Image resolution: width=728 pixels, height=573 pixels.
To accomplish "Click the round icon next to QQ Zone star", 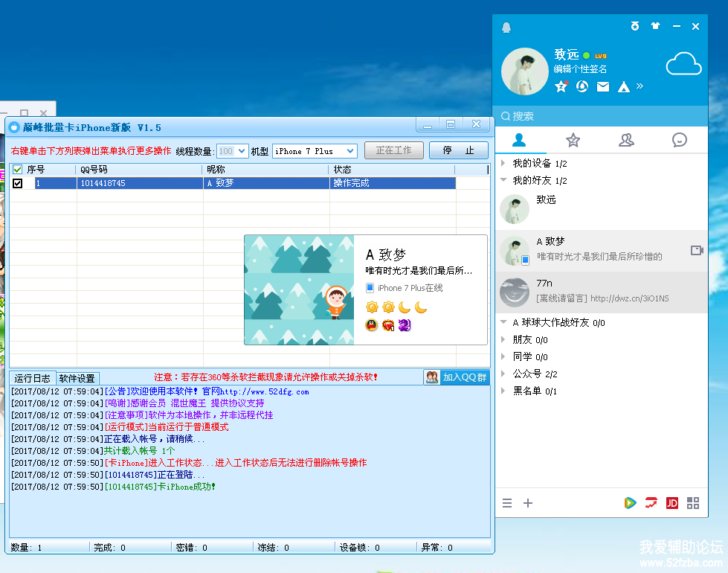I will click(582, 86).
